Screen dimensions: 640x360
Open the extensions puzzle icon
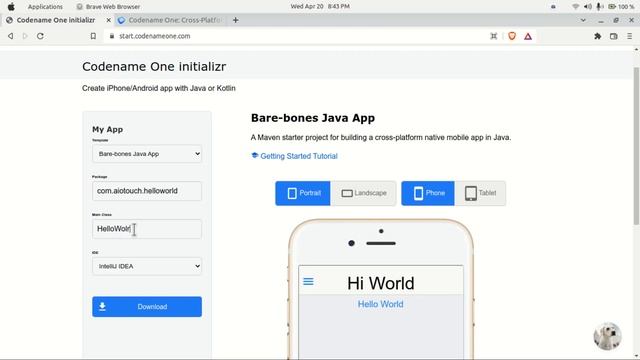[x=598, y=36]
